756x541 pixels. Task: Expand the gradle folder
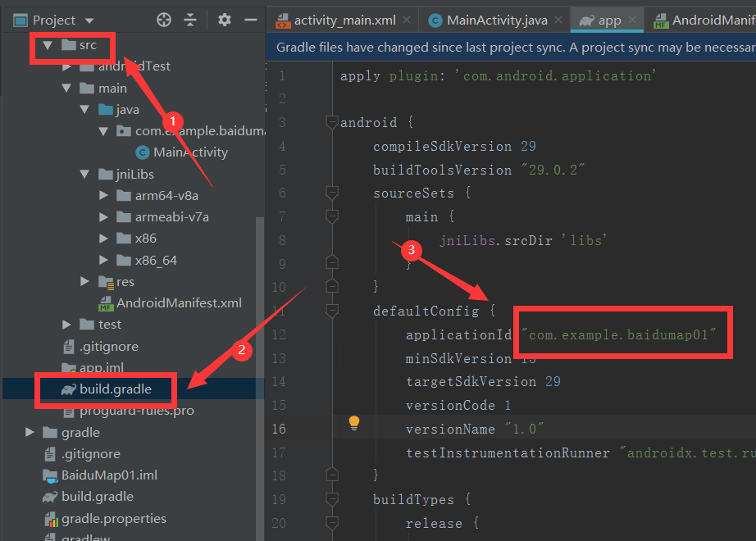30,432
